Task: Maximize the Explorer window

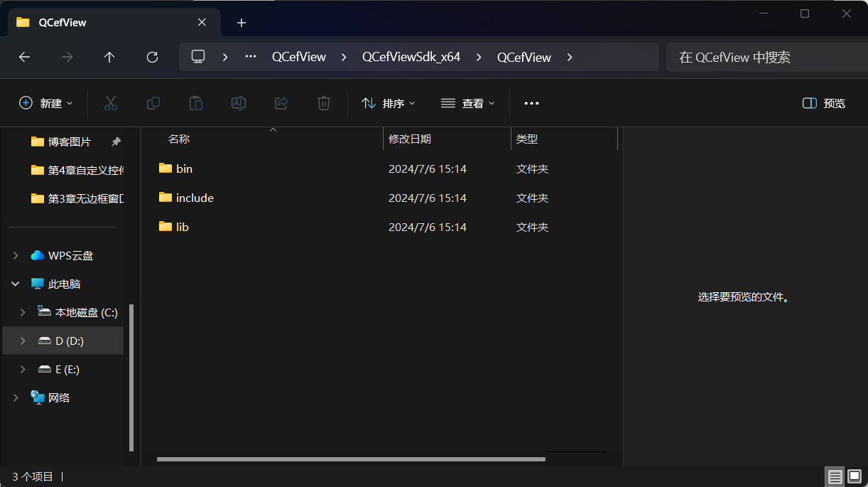Action: (x=805, y=14)
